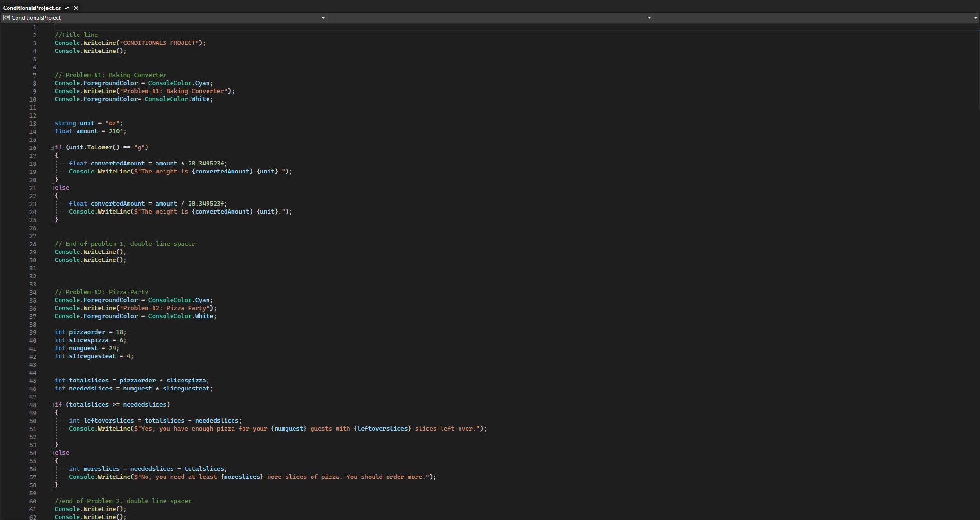
Task: Click the leftoverslices declaration on line 50
Action: point(109,421)
